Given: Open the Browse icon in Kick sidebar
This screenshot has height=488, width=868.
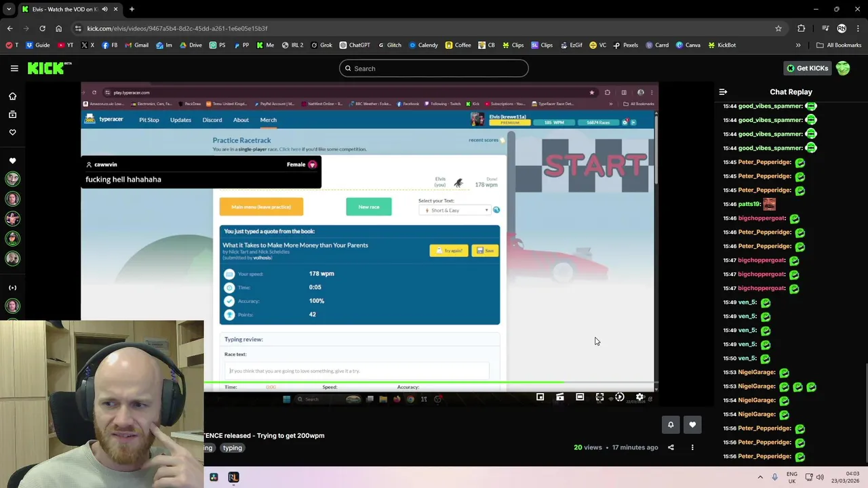Looking at the screenshot, I should pyautogui.click(x=12, y=115).
